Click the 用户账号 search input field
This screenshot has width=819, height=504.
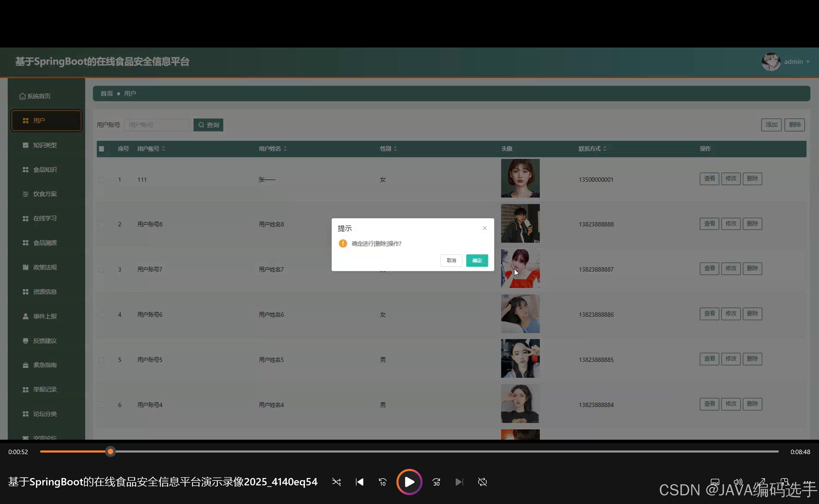(x=157, y=125)
